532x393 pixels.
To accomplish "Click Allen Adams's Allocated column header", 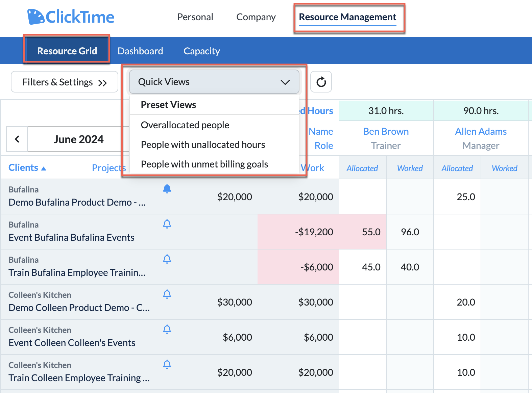I will click(x=457, y=168).
